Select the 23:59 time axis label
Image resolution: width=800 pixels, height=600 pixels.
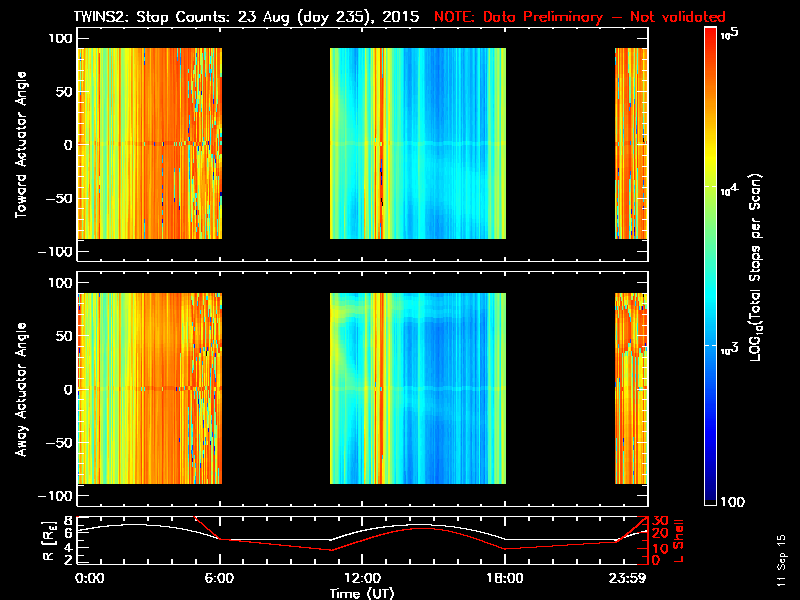(x=627, y=579)
